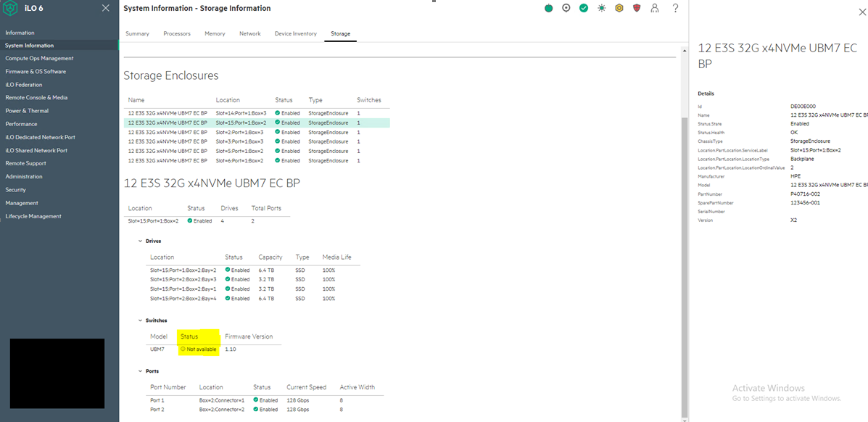
Task: Select enclosure row Slot=15:Port=1:Box=2
Action: pos(257,123)
